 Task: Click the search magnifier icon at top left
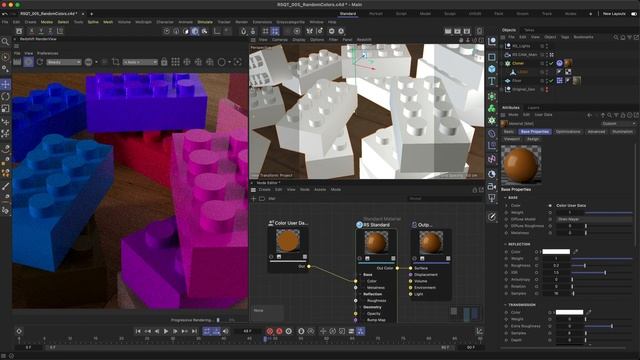coord(5,42)
